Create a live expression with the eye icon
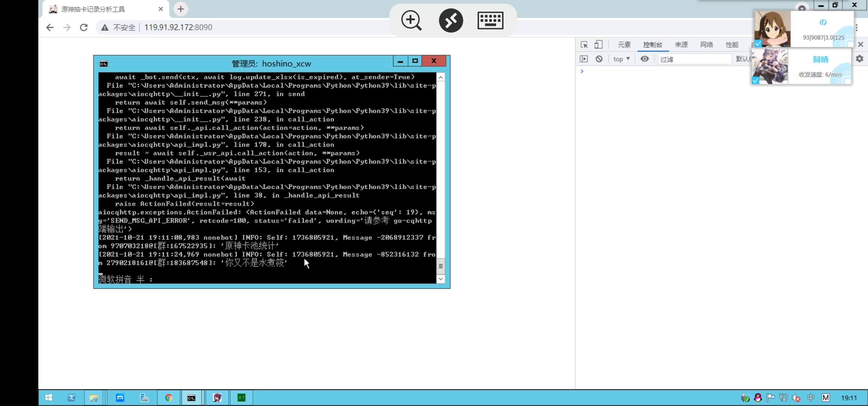 pyautogui.click(x=645, y=59)
